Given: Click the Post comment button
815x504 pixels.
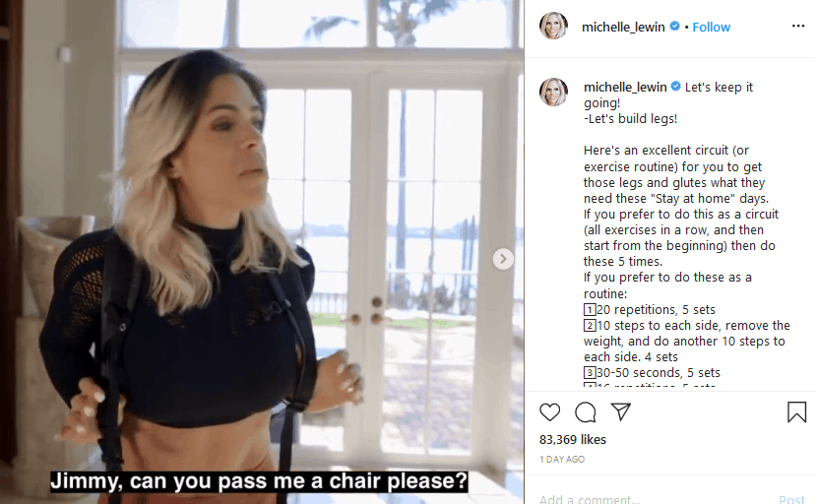Looking at the screenshot, I should click(791, 499).
